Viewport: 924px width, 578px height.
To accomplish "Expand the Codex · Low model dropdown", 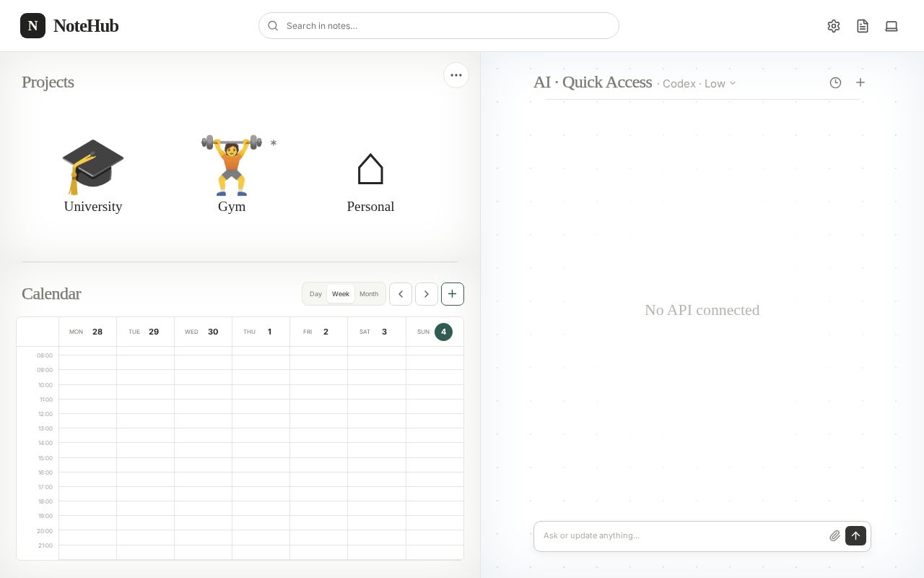I will pos(699,84).
